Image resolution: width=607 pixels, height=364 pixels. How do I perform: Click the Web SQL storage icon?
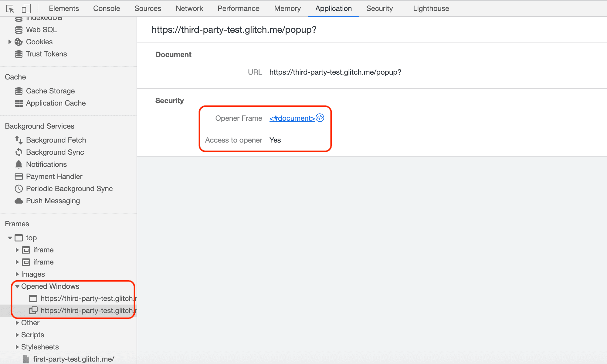click(x=19, y=29)
